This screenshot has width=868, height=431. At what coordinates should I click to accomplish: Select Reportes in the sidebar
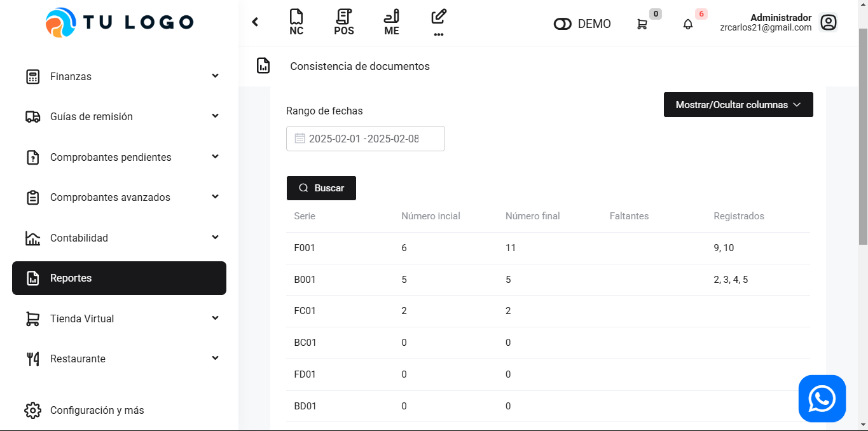pyautogui.click(x=119, y=278)
